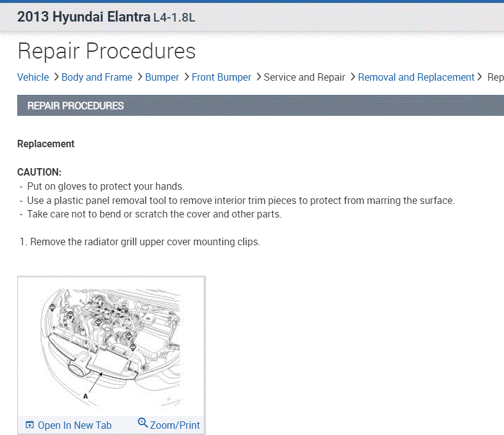
Task: Click the REPAIR PROCEDURES section header bar
Action: click(261, 105)
